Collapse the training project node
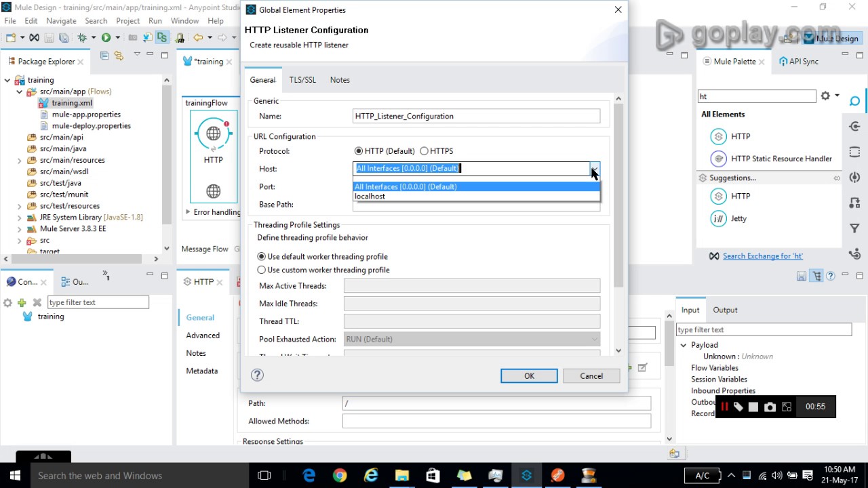868x488 pixels. pyautogui.click(x=7, y=80)
